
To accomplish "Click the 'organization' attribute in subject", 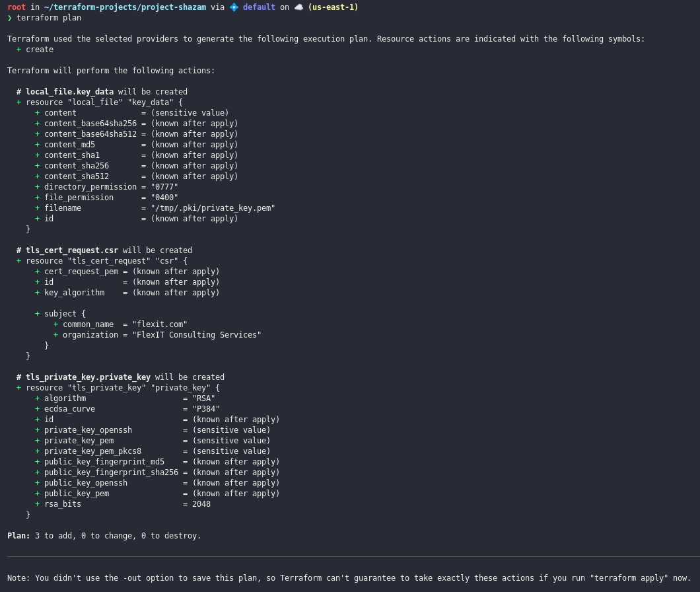I will (x=90, y=335).
